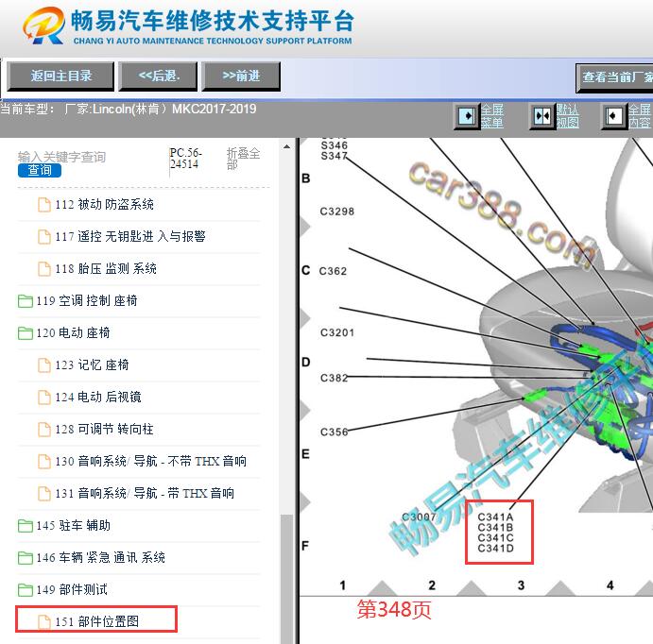Click connector label C3298 in diagram

[337, 212]
